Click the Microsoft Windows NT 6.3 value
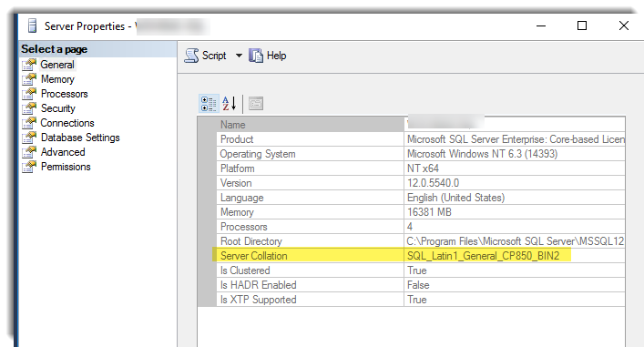This screenshot has width=644, height=347. point(482,154)
